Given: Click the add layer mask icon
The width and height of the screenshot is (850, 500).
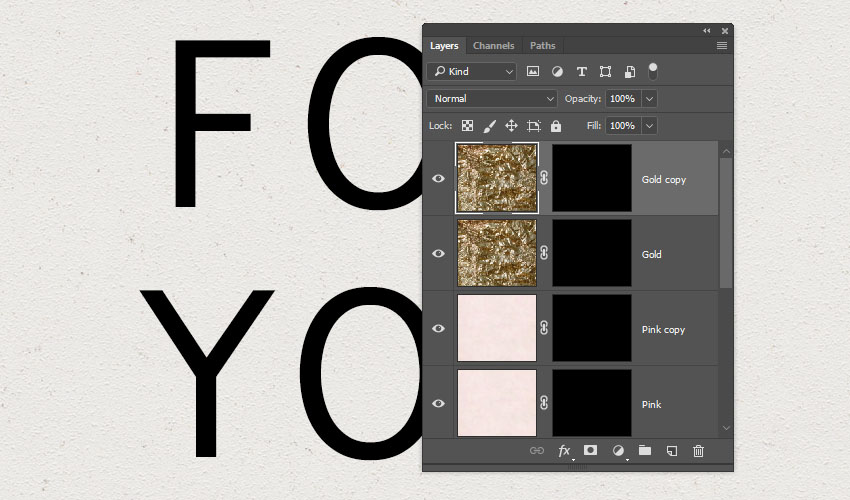Looking at the screenshot, I should pos(591,451).
